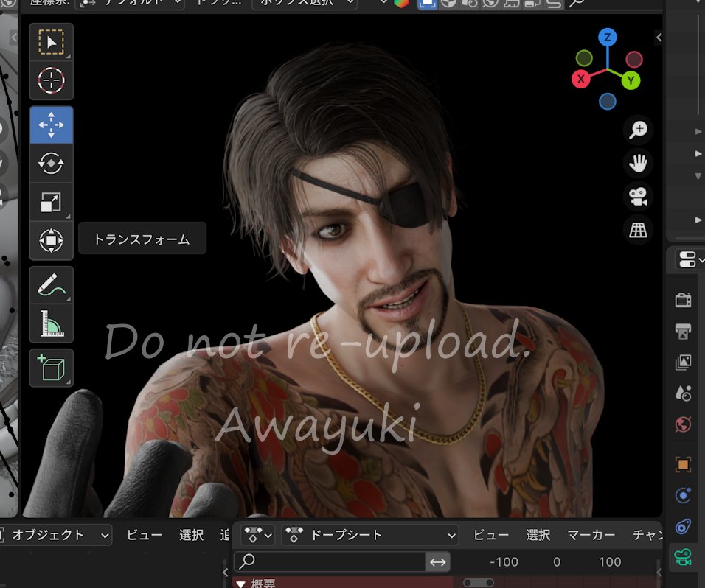The image size is (705, 588).
Task: Open the ボックス選択 drag dropdown in header
Action: [305, 4]
